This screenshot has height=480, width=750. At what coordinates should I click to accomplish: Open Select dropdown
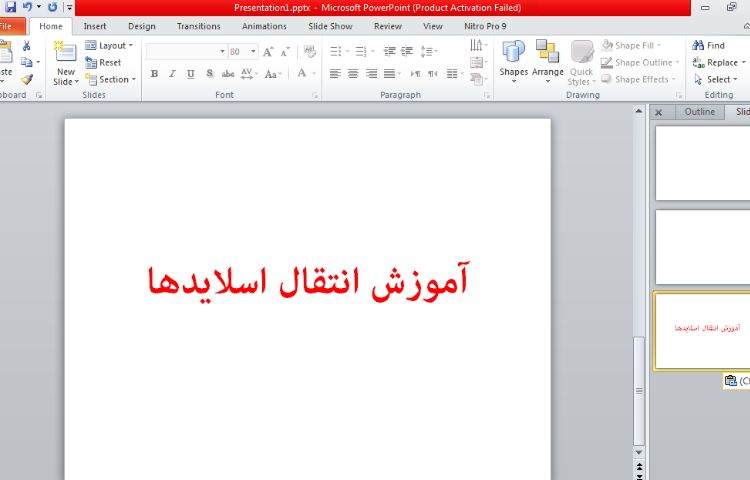(x=716, y=79)
